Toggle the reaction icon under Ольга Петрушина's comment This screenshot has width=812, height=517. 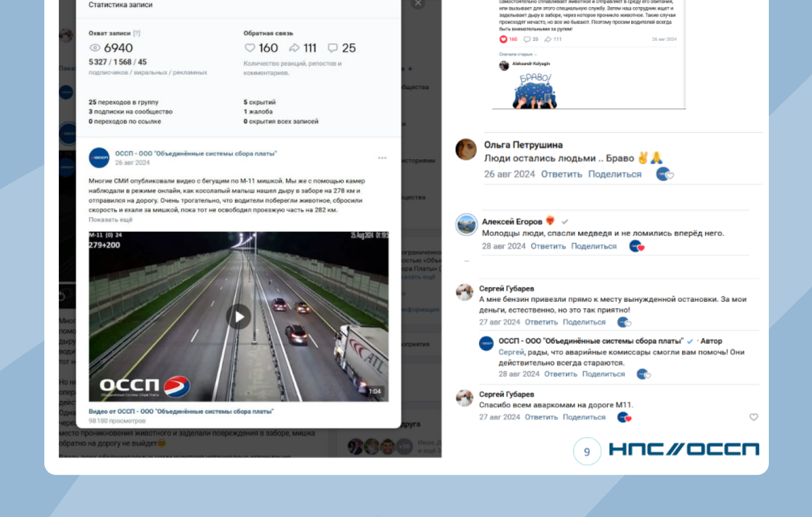point(664,174)
